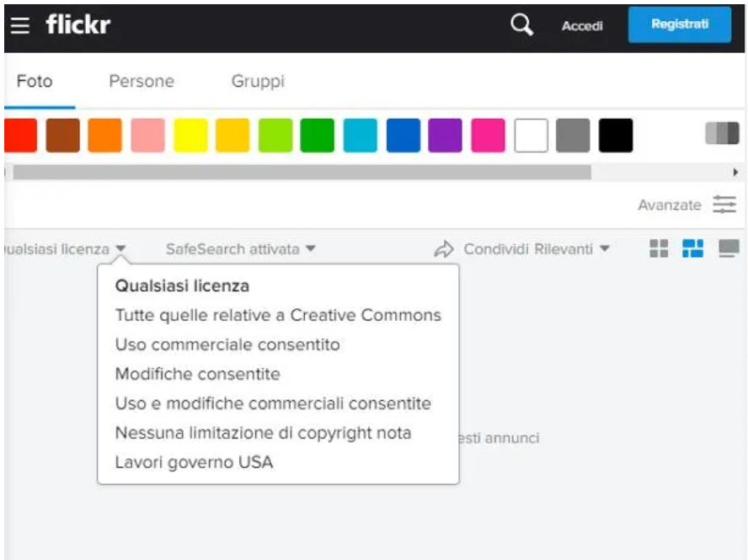
Task: Choose Qualsiasi licenza in license menu
Action: pyautogui.click(x=182, y=285)
